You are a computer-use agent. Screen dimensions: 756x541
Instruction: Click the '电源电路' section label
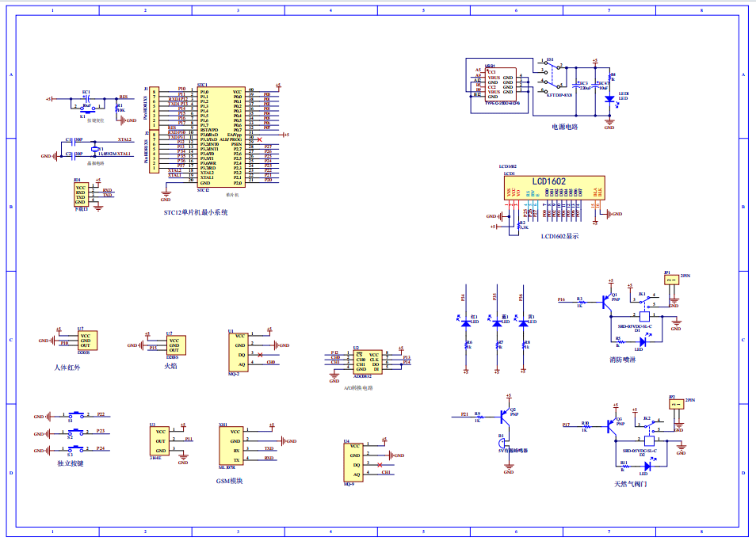(565, 126)
